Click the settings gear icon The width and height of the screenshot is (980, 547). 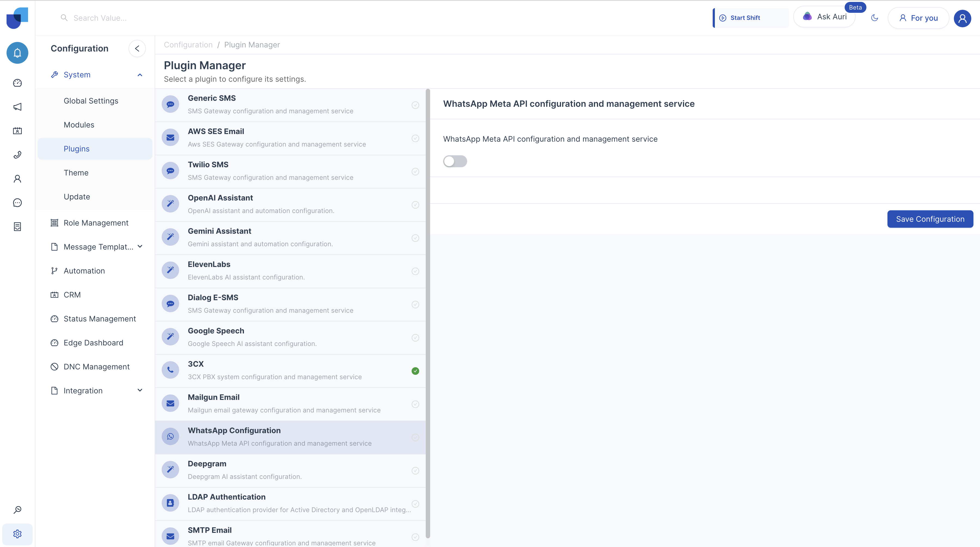pyautogui.click(x=17, y=534)
